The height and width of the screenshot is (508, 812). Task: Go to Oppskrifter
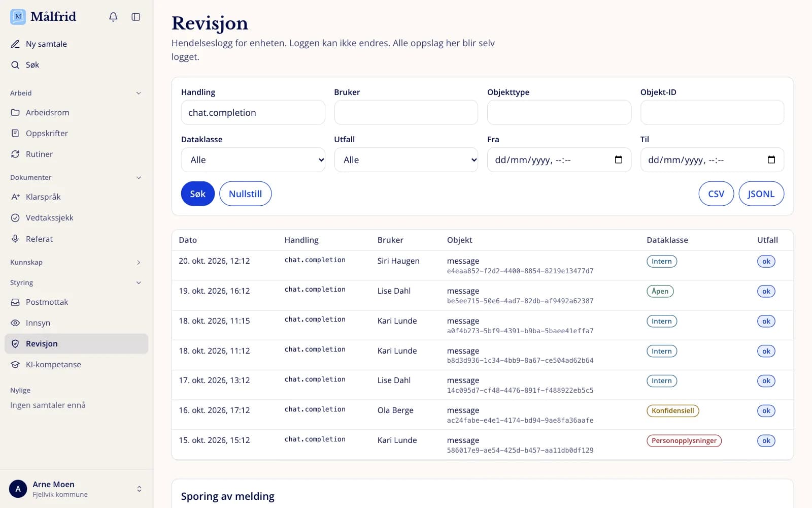pyautogui.click(x=76, y=133)
